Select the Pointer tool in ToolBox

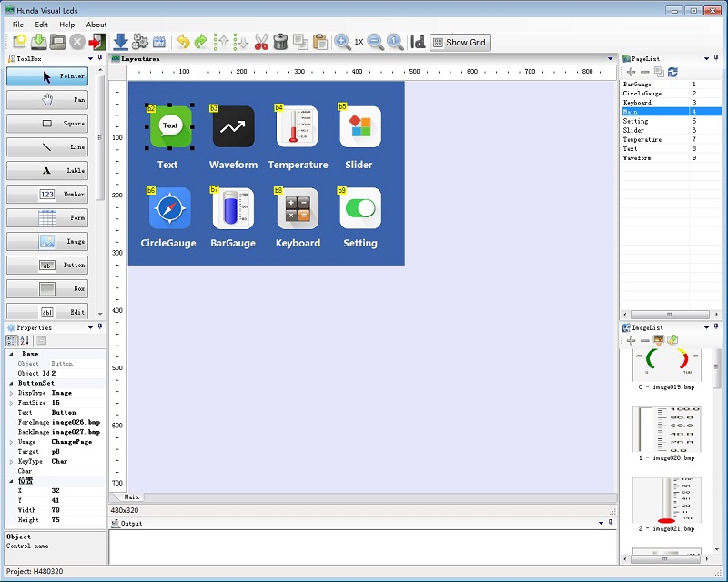coord(47,76)
